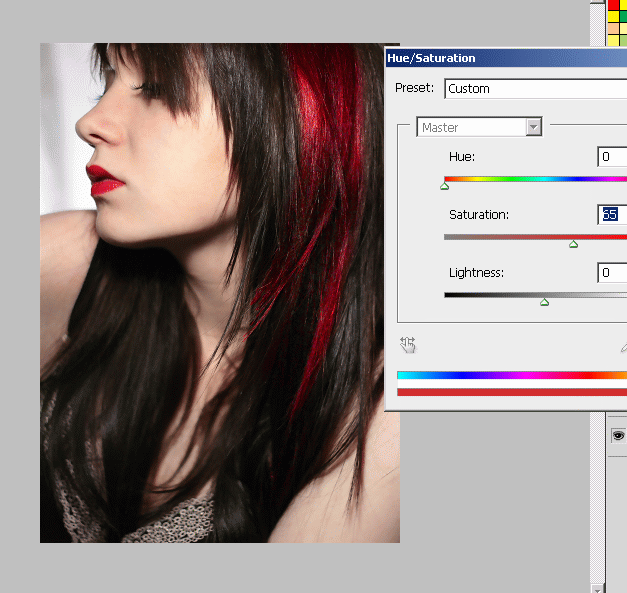Open the Master channel dropdown
627x593 pixels.
[x=533, y=127]
